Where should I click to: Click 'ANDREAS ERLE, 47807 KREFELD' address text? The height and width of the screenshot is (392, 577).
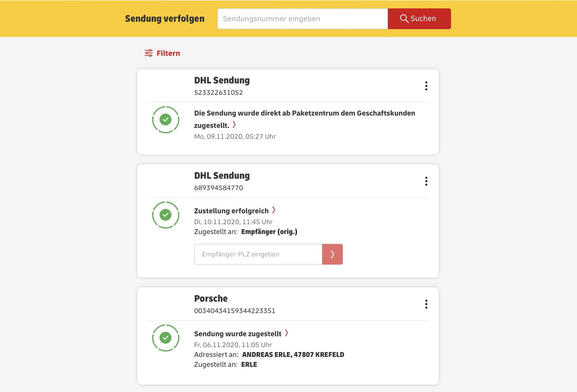coord(293,355)
